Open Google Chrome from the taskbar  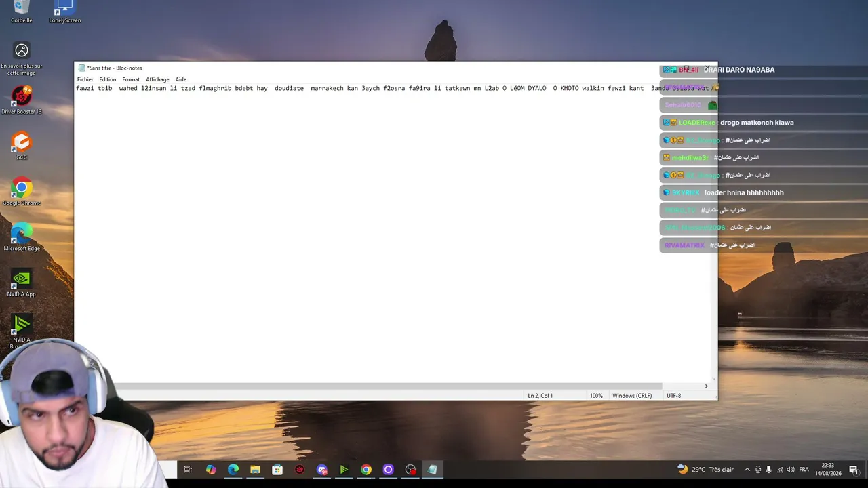(x=366, y=470)
